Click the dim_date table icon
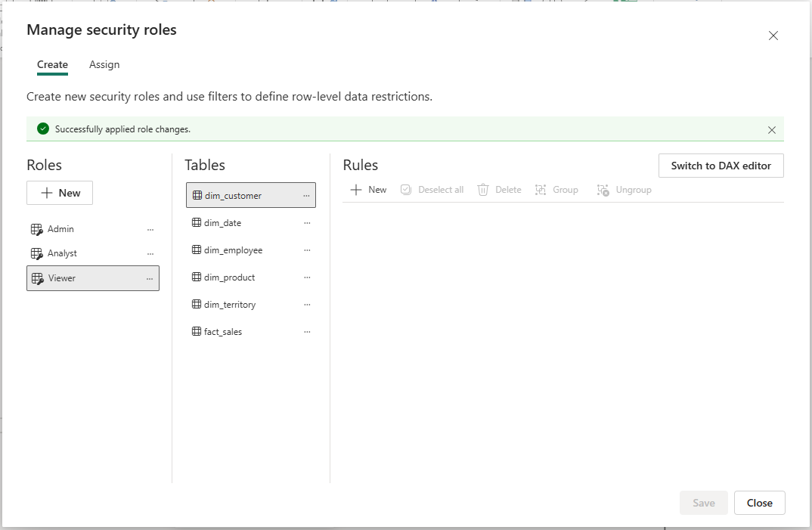The height and width of the screenshot is (530, 812). coord(197,222)
